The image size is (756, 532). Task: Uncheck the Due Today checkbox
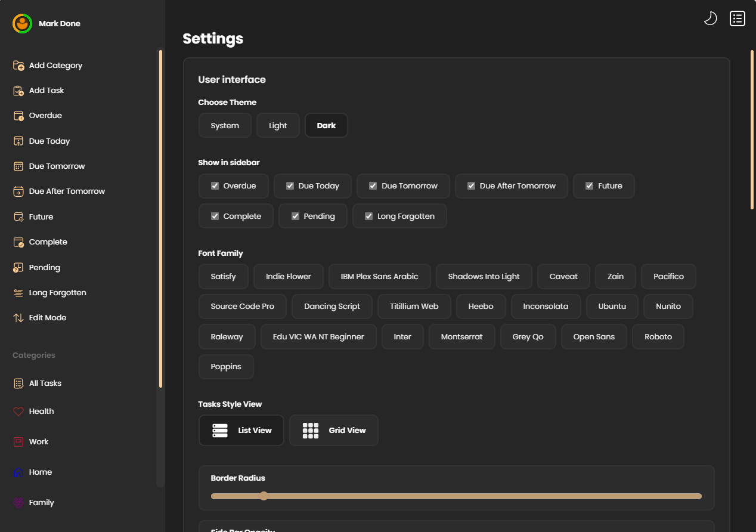pos(290,186)
